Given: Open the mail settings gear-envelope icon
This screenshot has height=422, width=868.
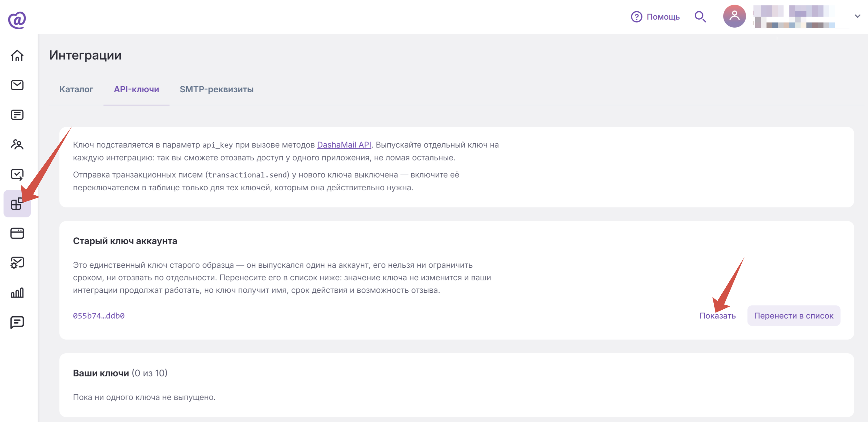Looking at the screenshot, I should (17, 263).
